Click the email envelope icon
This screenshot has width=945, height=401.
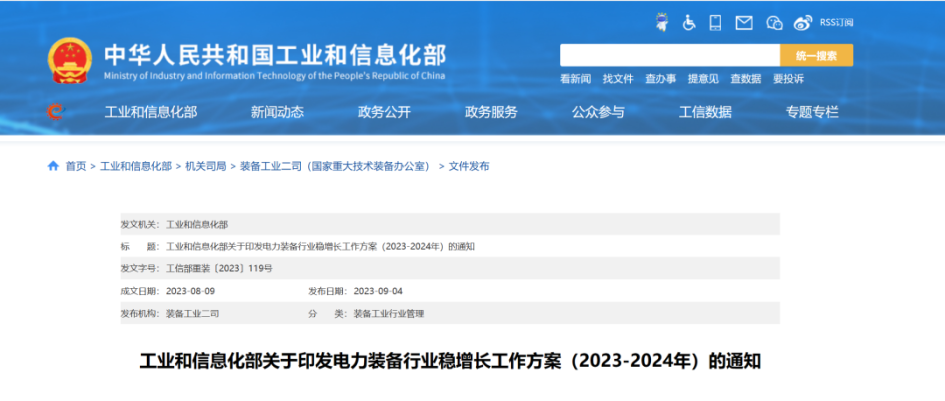point(744,23)
